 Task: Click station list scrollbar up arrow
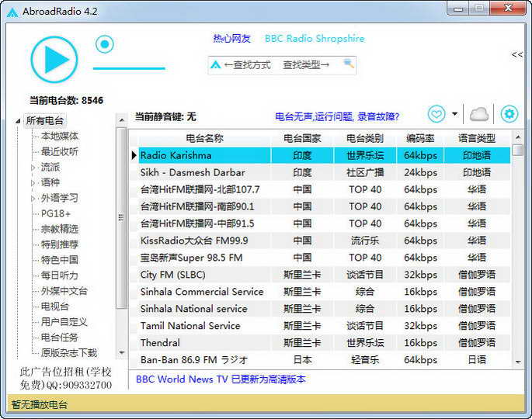pyautogui.click(x=518, y=137)
